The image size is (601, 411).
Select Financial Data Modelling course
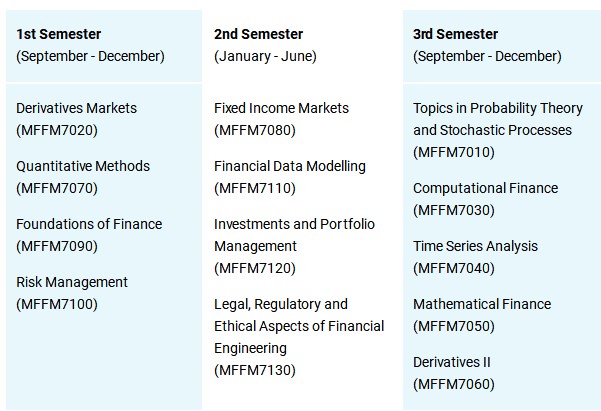(290, 166)
